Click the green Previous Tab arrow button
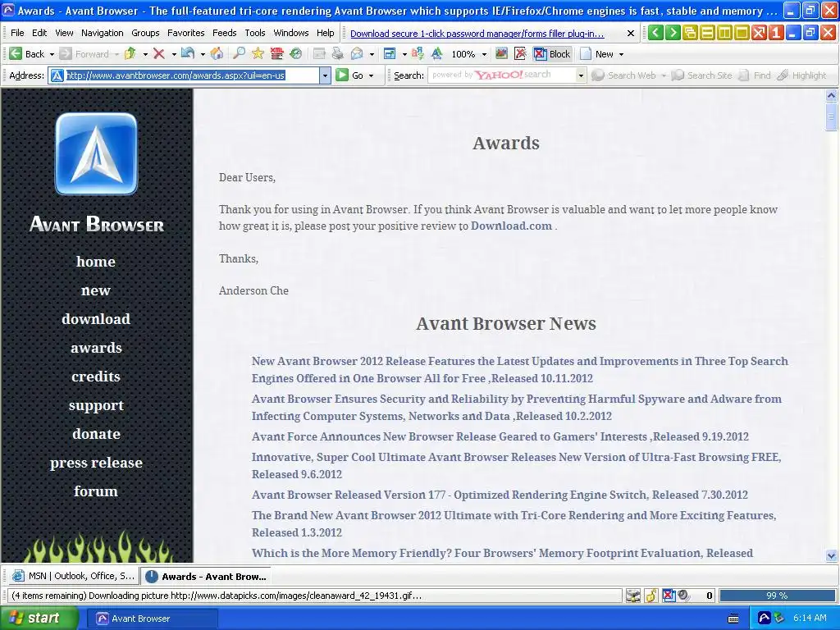 (655, 33)
